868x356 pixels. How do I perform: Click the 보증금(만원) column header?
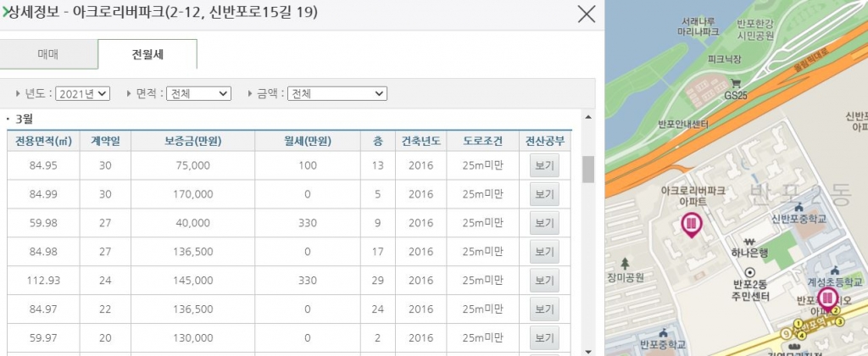pos(192,141)
